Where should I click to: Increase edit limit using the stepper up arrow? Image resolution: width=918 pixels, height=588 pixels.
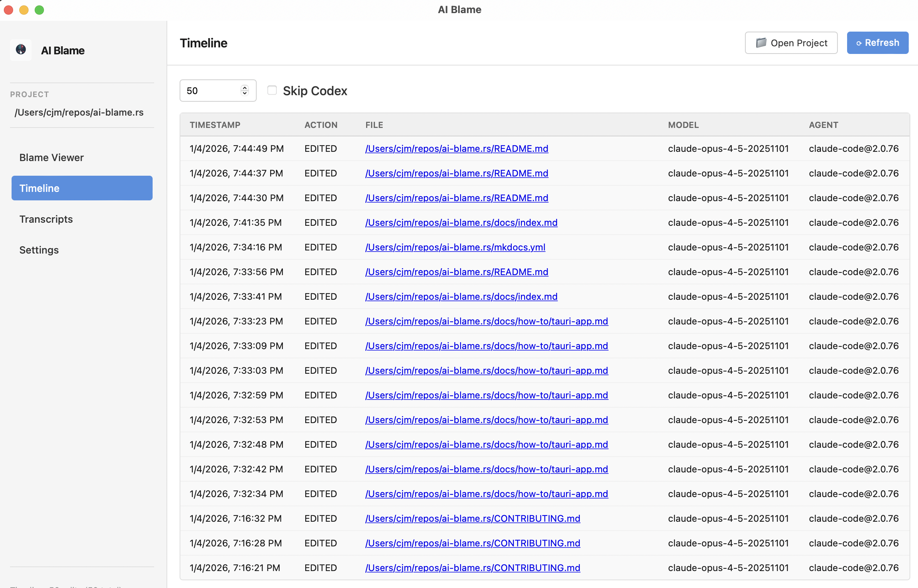(x=244, y=87)
